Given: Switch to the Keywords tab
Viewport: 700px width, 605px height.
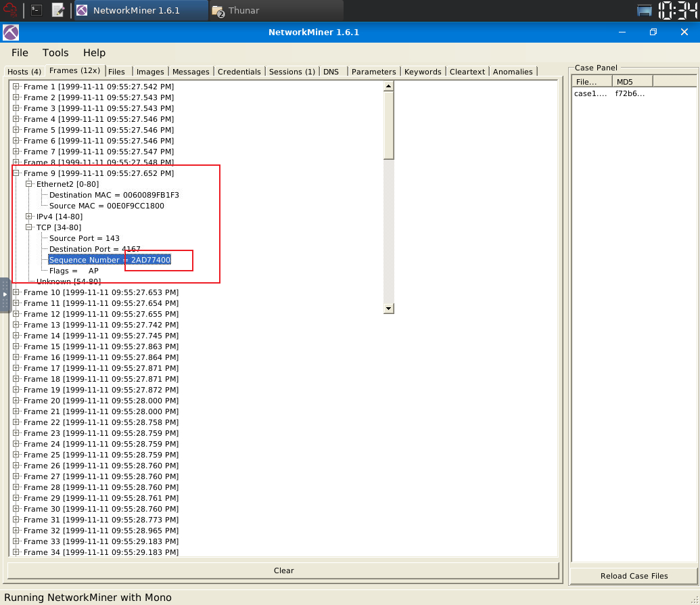Looking at the screenshot, I should 423,72.
